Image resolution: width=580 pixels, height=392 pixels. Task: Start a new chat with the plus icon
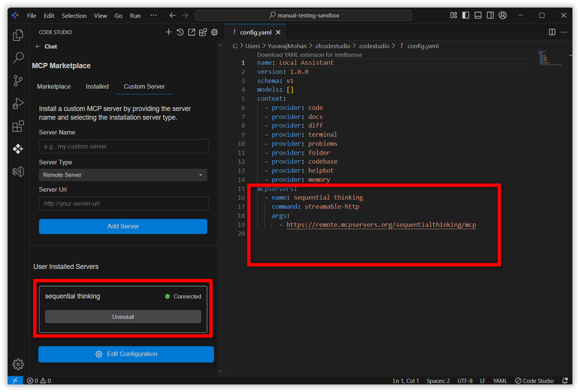[x=169, y=32]
